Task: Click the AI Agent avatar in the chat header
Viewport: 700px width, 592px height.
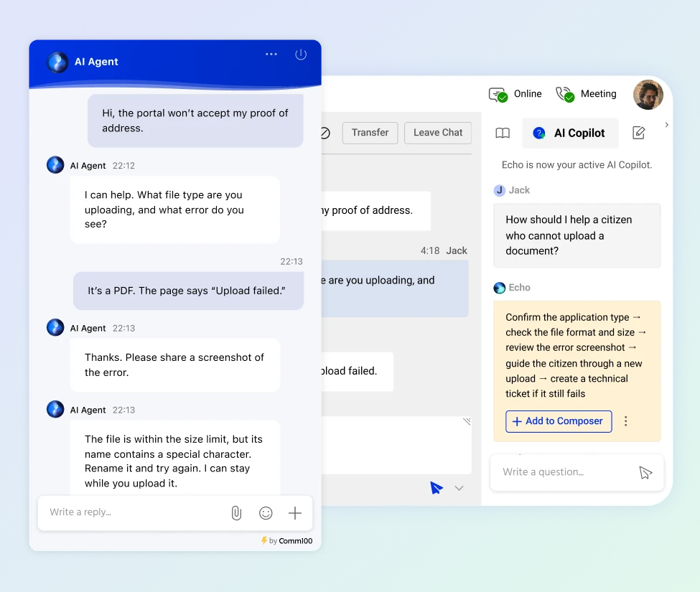Action: click(x=57, y=62)
